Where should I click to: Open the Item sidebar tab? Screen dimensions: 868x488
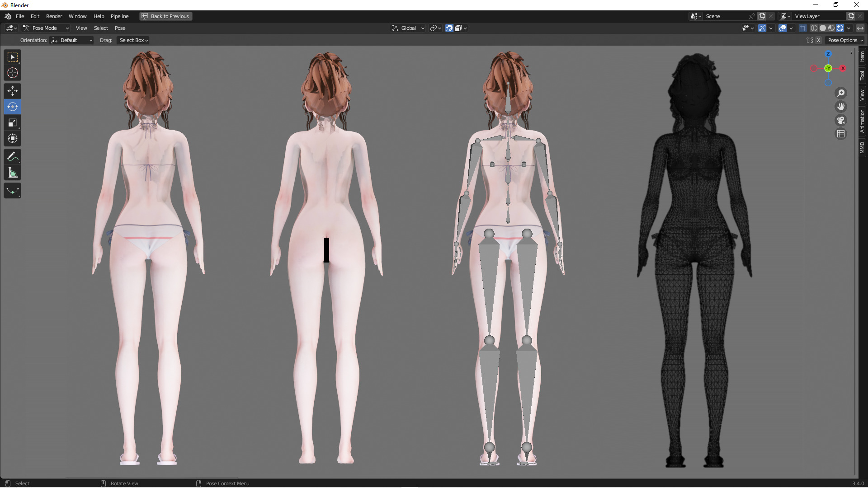coord(862,56)
